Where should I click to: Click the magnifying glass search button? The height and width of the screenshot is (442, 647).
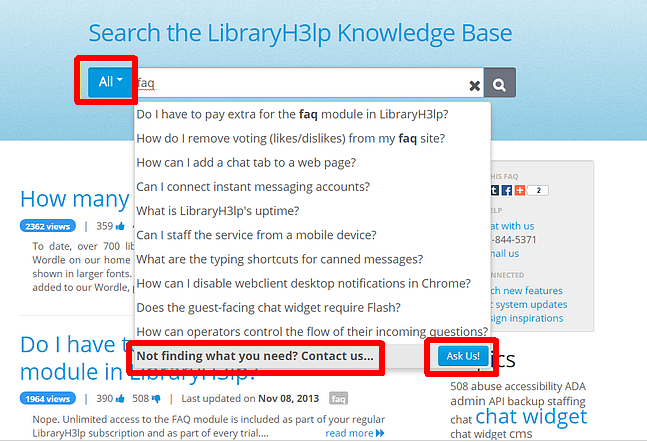[500, 83]
